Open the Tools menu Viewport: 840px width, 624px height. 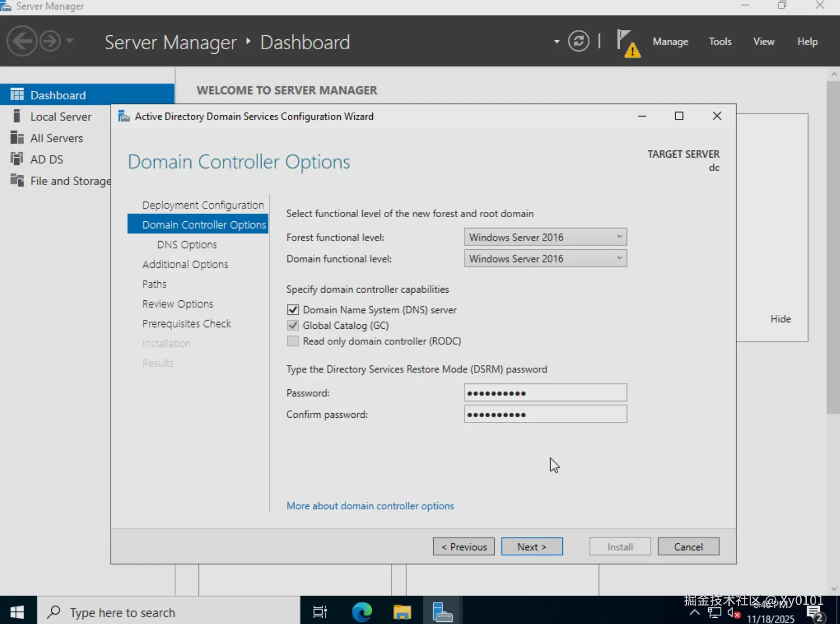[x=720, y=41]
